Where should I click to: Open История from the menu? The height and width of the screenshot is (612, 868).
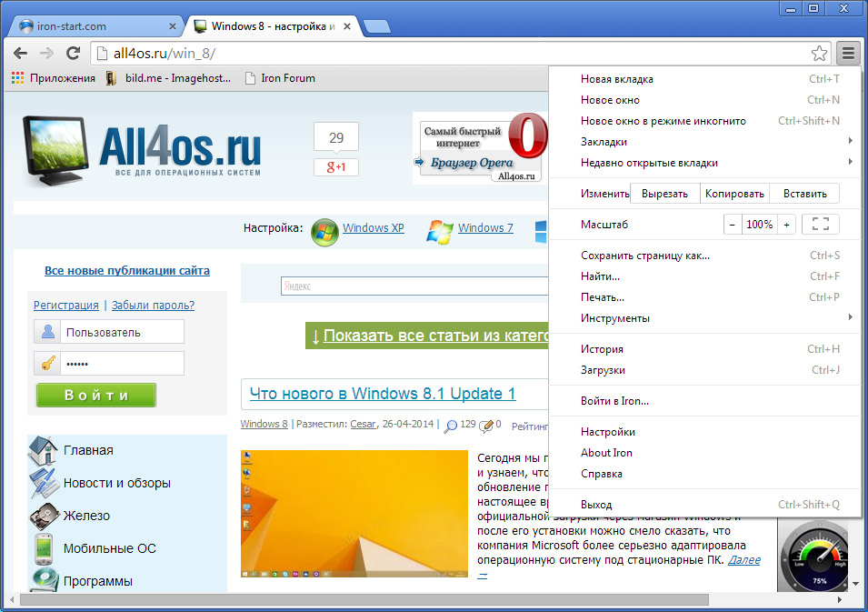pyautogui.click(x=704, y=349)
